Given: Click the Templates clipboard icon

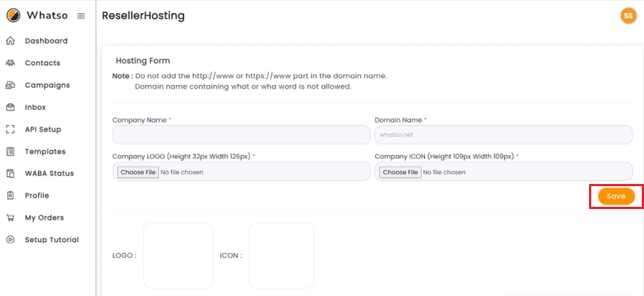Looking at the screenshot, I should [10, 151].
